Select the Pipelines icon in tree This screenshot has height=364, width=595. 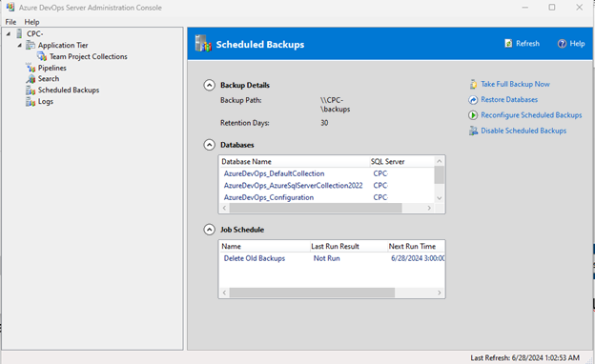coord(31,68)
